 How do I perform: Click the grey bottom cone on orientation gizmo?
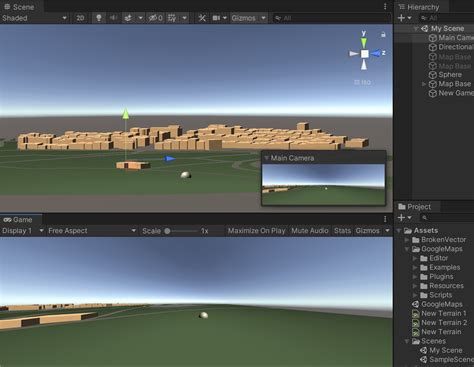click(364, 65)
